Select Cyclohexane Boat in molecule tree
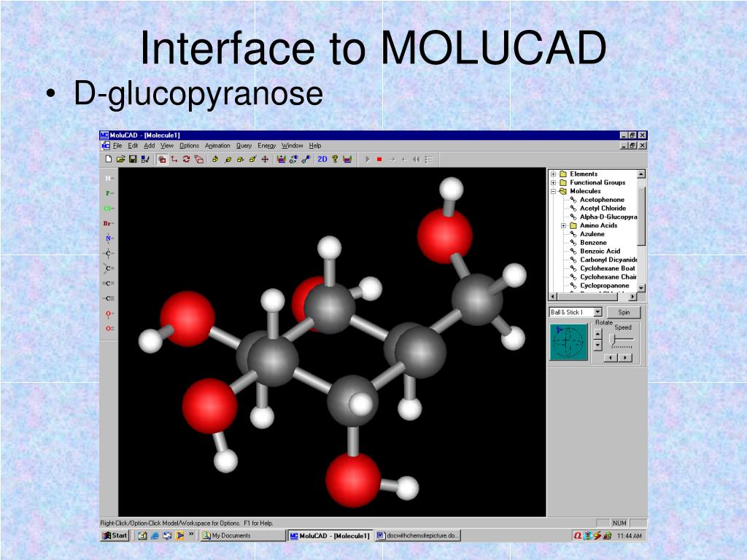747x560 pixels. pyautogui.click(x=608, y=268)
